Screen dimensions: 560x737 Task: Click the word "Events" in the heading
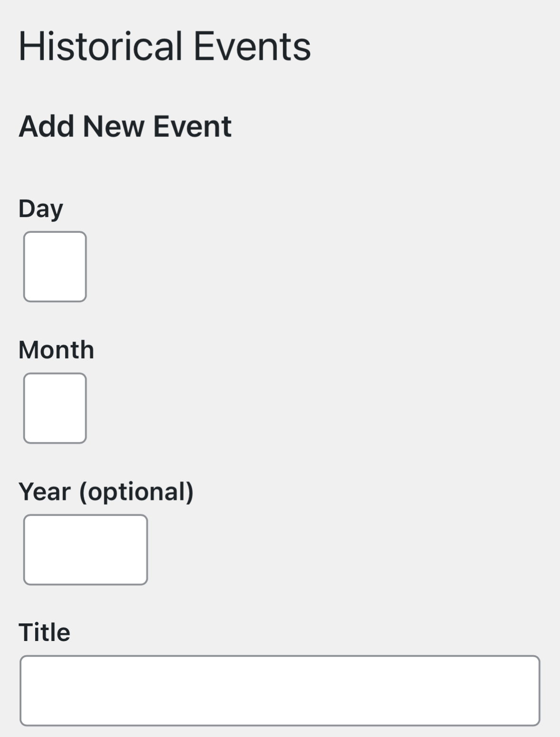coord(253,46)
